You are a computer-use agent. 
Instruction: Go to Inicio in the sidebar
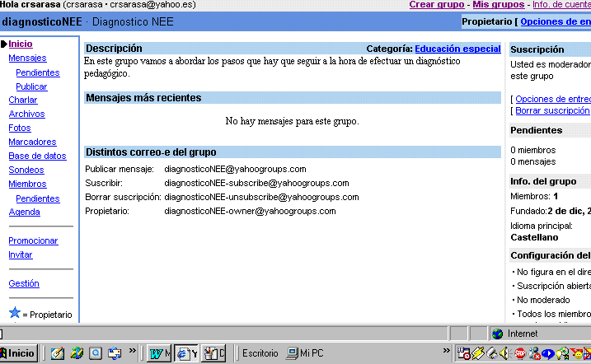coord(21,44)
